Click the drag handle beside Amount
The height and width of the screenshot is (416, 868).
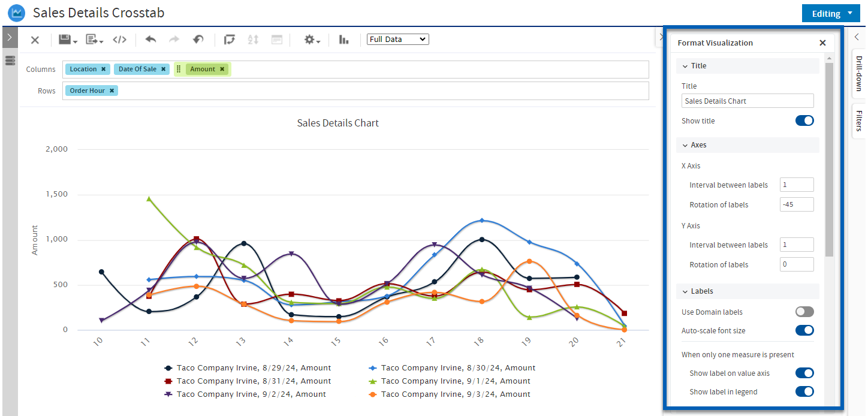click(x=179, y=69)
